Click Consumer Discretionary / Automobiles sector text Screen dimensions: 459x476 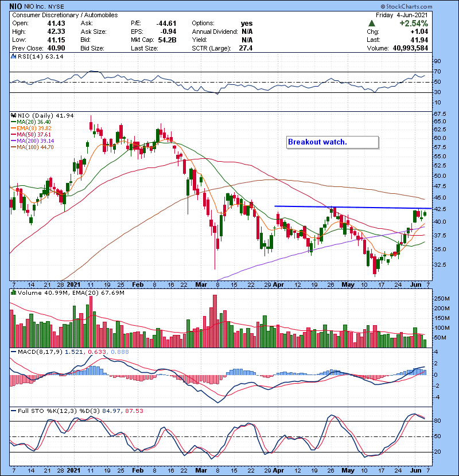point(65,15)
